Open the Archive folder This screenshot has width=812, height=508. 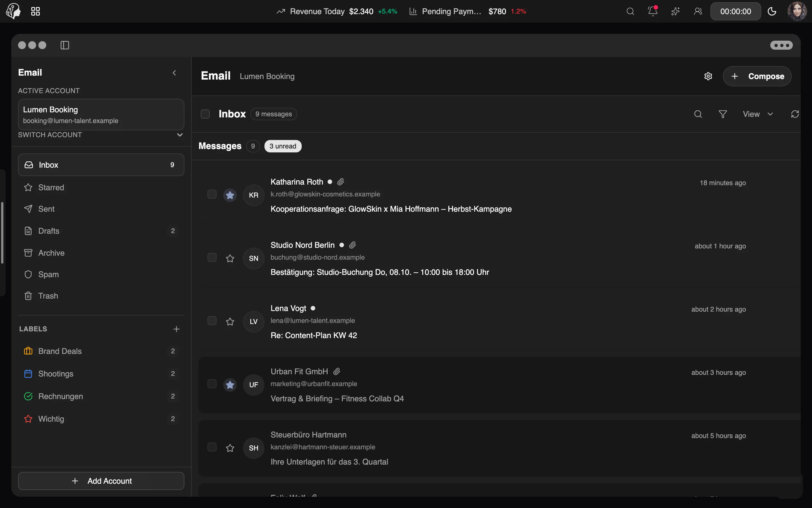point(101,253)
